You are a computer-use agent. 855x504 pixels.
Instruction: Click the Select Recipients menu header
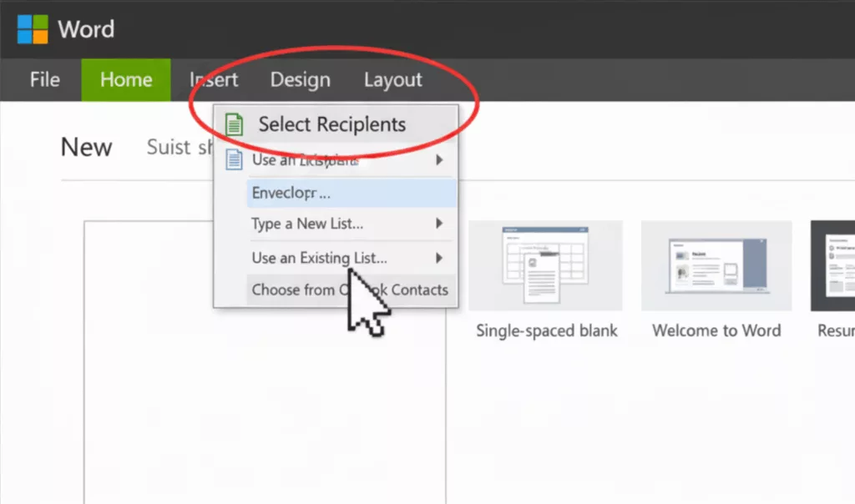pyautogui.click(x=336, y=124)
